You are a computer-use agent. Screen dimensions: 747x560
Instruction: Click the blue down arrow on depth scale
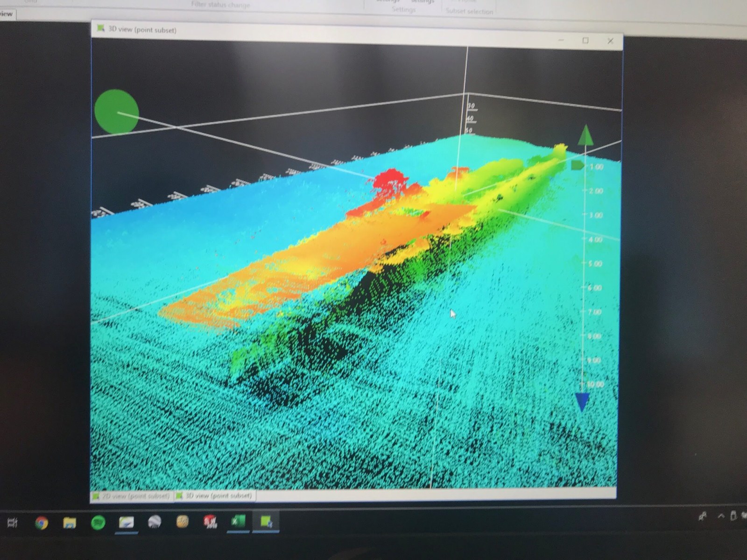[x=582, y=402]
